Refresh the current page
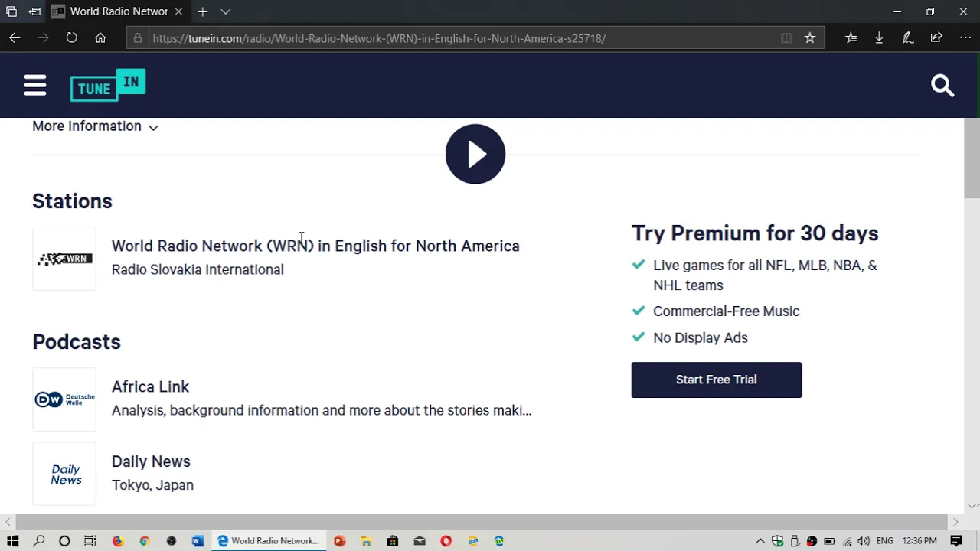This screenshot has width=980, height=551. tap(71, 37)
